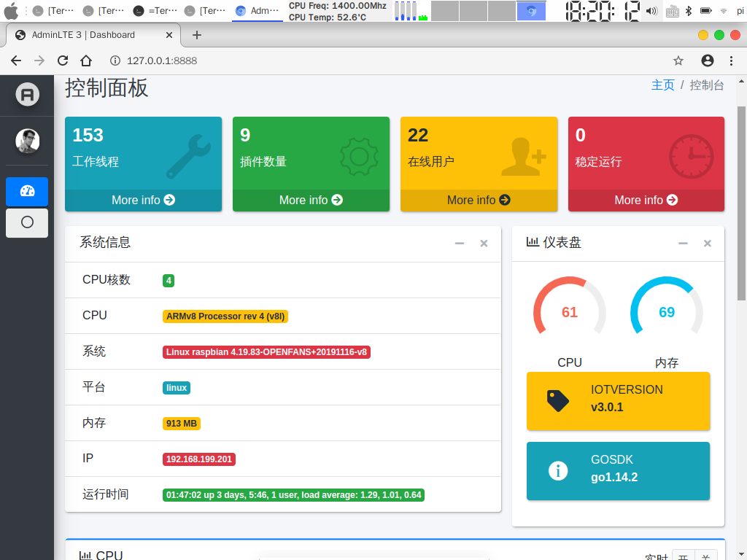This screenshot has width=747, height=560.
Task: Click the CPU gauge showing 61
Action: [x=570, y=311]
